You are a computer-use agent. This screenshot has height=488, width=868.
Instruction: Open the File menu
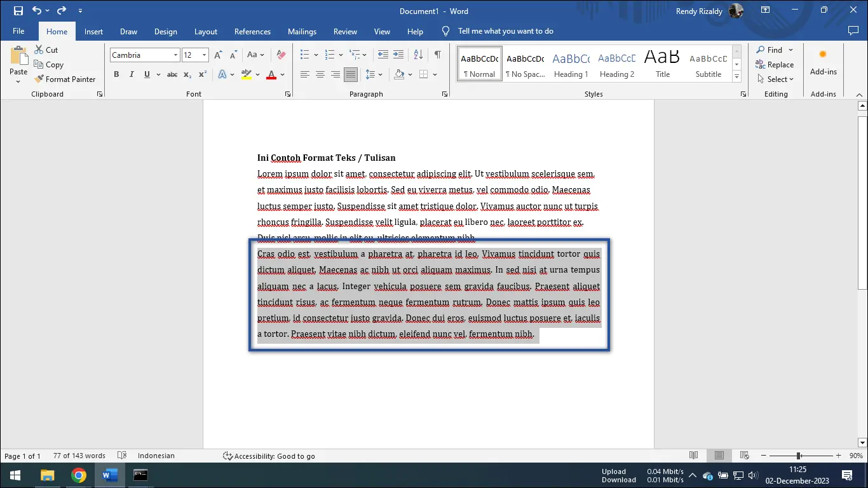click(18, 32)
